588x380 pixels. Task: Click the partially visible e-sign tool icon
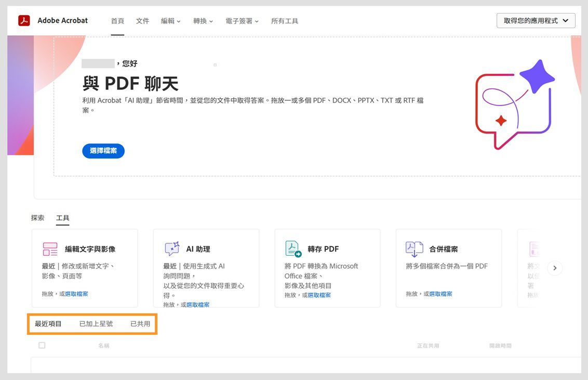(534, 248)
